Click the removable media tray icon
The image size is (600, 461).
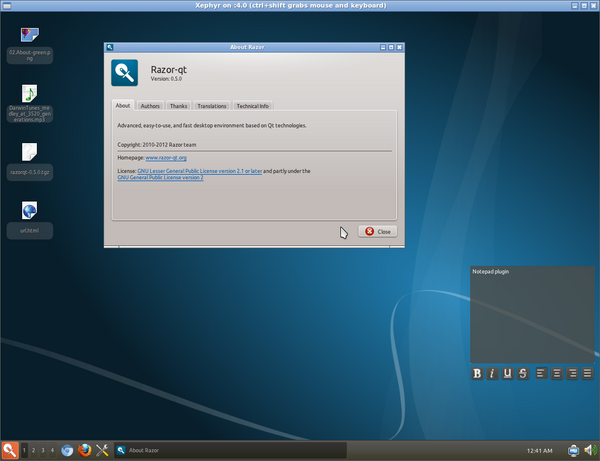pos(573,450)
